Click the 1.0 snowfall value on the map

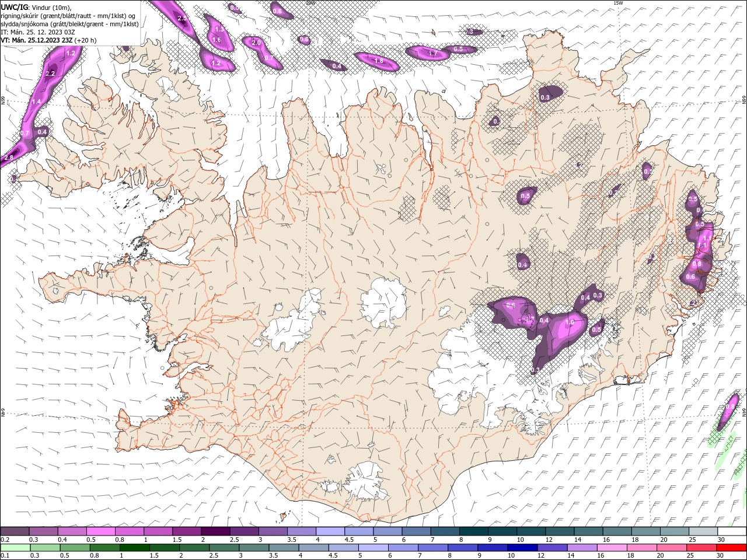click(x=570, y=322)
